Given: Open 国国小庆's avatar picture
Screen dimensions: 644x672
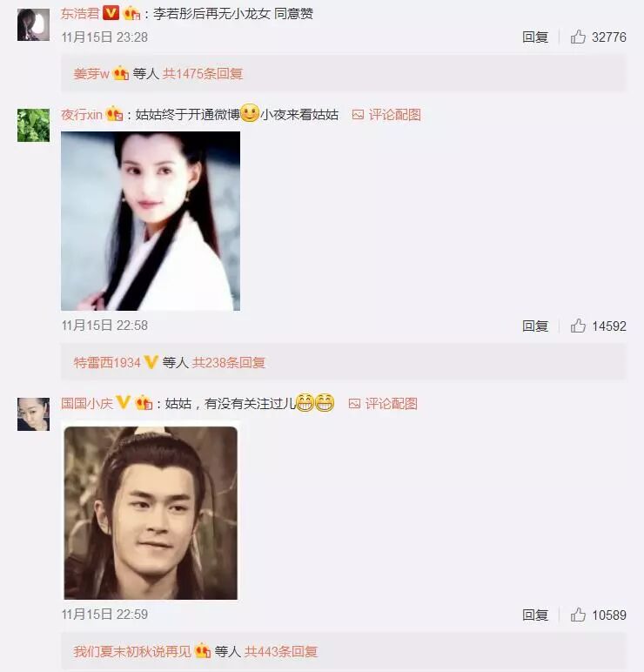Looking at the screenshot, I should (x=33, y=414).
